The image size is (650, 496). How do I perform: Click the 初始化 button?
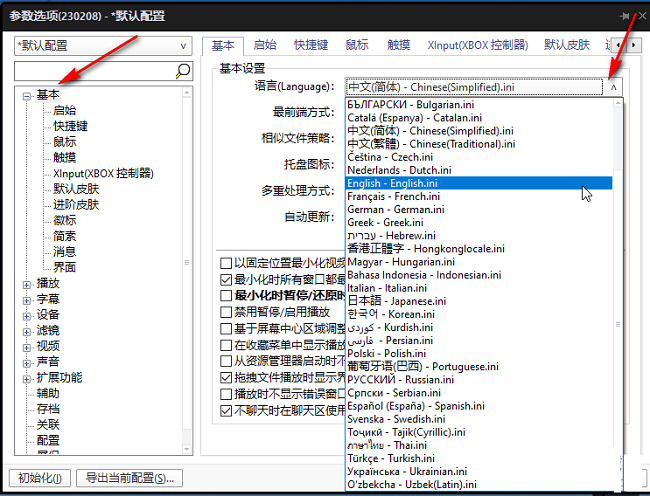coord(40,478)
